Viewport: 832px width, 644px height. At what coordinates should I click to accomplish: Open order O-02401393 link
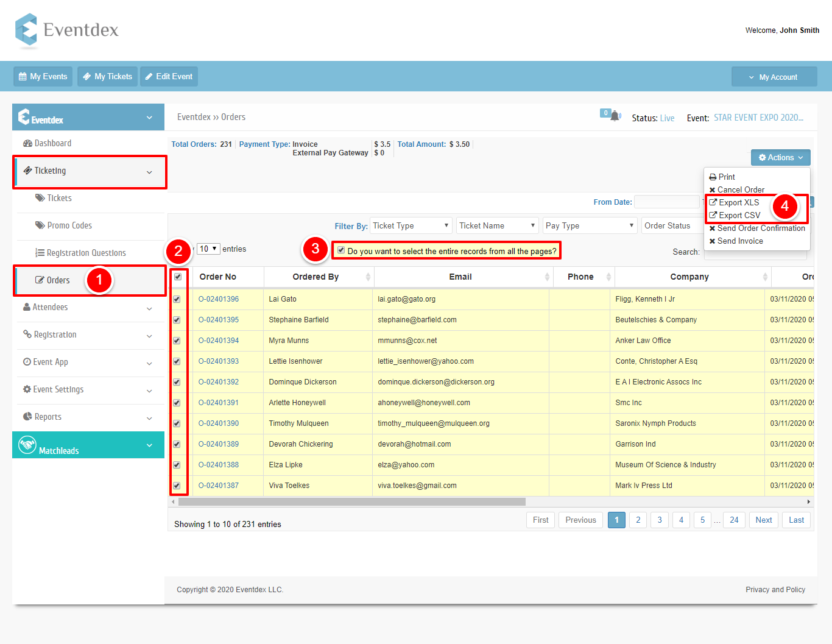(219, 361)
